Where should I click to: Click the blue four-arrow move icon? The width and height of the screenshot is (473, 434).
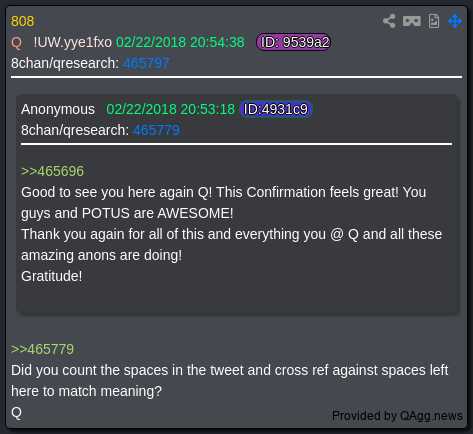[455, 21]
